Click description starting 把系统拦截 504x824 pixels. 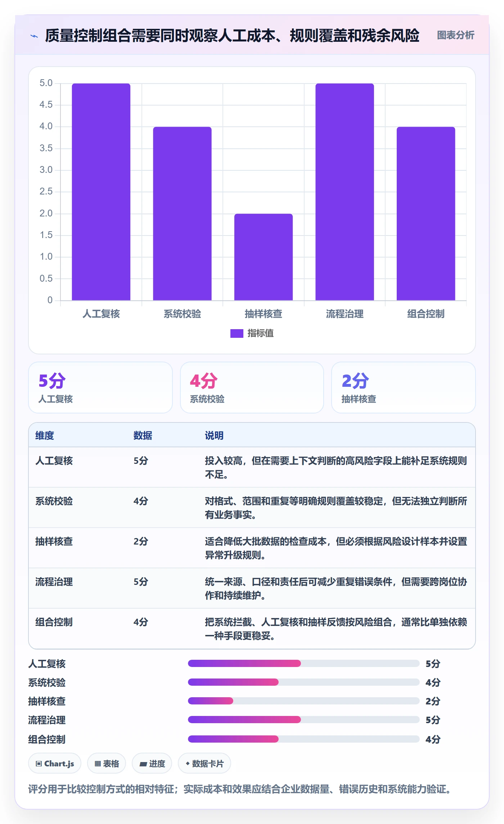336,629
